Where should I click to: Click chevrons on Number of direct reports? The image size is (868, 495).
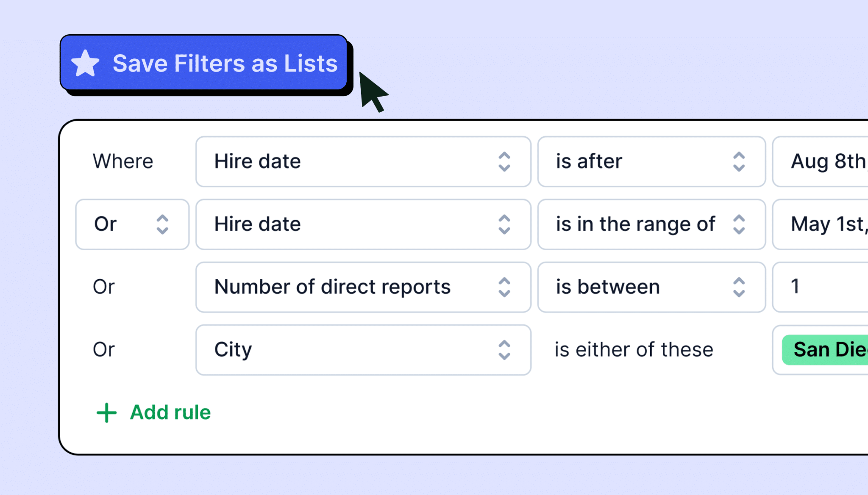coord(504,287)
